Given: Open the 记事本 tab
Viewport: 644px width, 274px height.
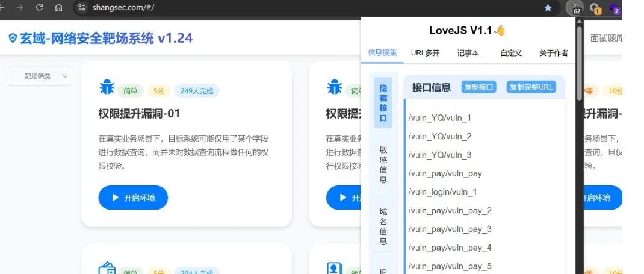Looking at the screenshot, I should pos(468,53).
